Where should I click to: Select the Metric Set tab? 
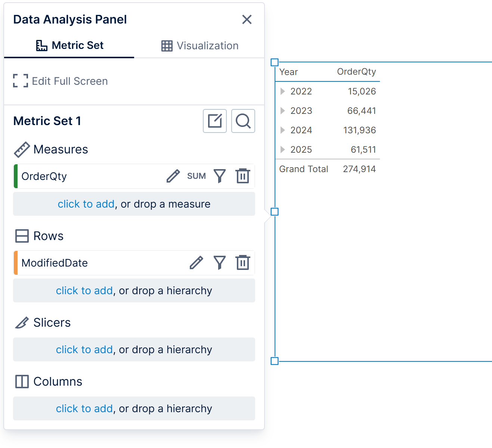pyautogui.click(x=69, y=45)
